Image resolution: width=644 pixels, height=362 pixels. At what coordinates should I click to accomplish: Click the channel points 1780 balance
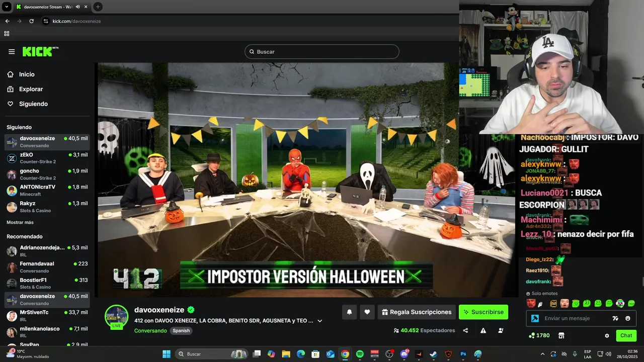539,335
